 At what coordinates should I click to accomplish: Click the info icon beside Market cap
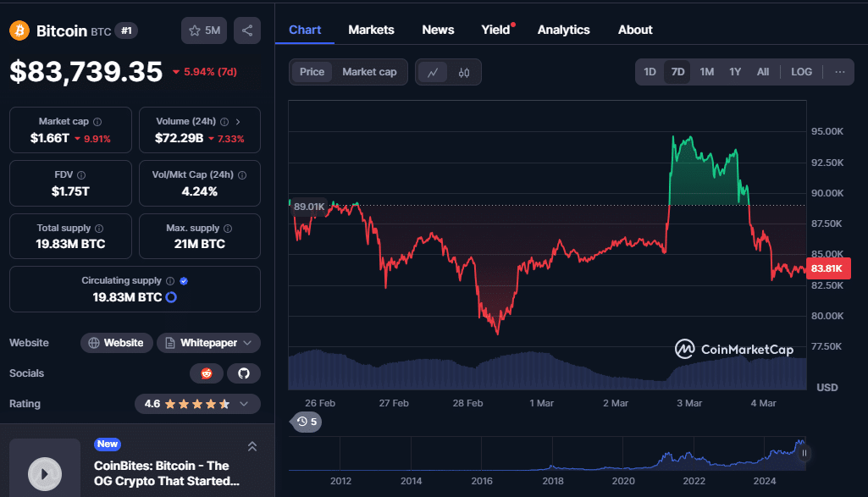tap(97, 122)
